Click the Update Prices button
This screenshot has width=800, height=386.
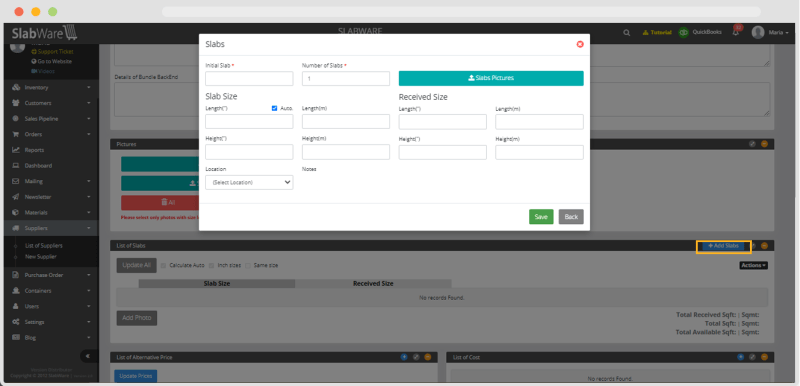click(x=135, y=376)
